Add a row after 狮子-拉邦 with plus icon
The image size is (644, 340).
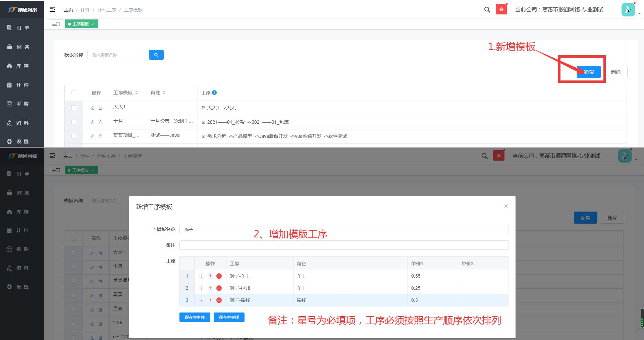(202, 288)
